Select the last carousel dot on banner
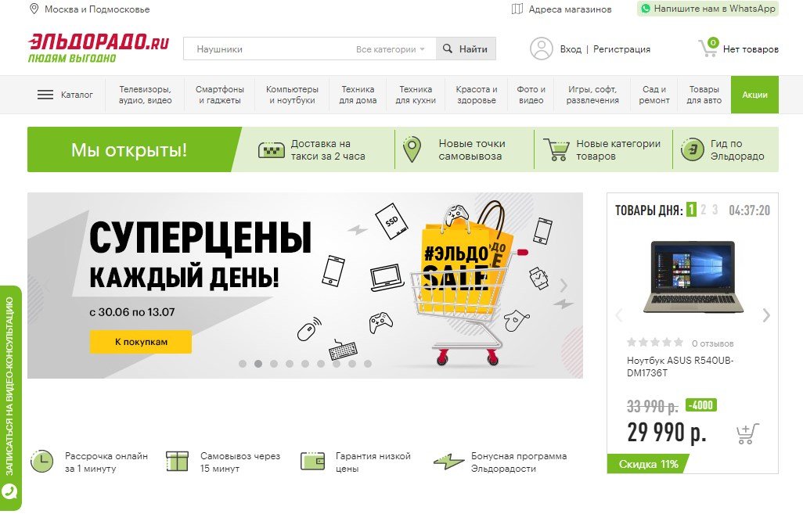803x532 pixels. click(x=368, y=364)
